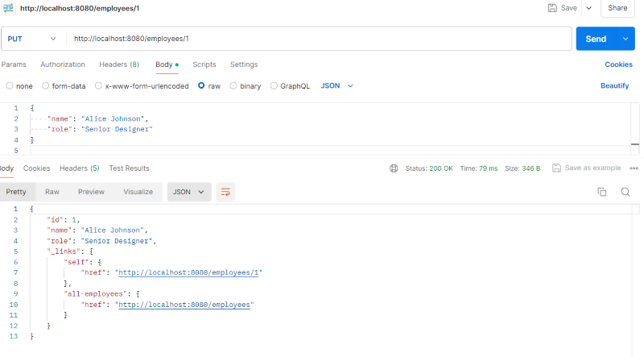
Task: Select the raw body type option
Action: (x=202, y=85)
